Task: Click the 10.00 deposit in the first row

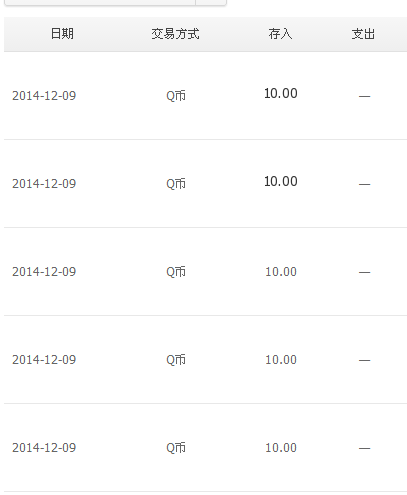Action: coord(281,93)
